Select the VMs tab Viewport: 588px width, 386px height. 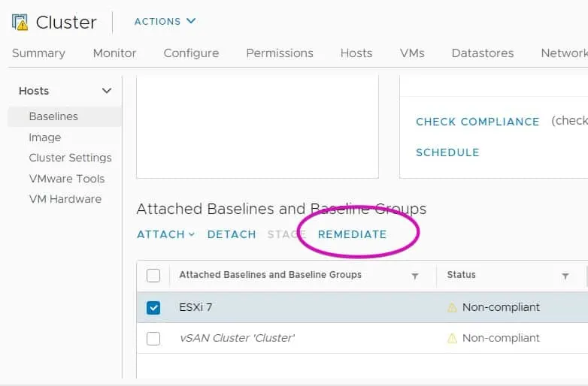pyautogui.click(x=412, y=53)
